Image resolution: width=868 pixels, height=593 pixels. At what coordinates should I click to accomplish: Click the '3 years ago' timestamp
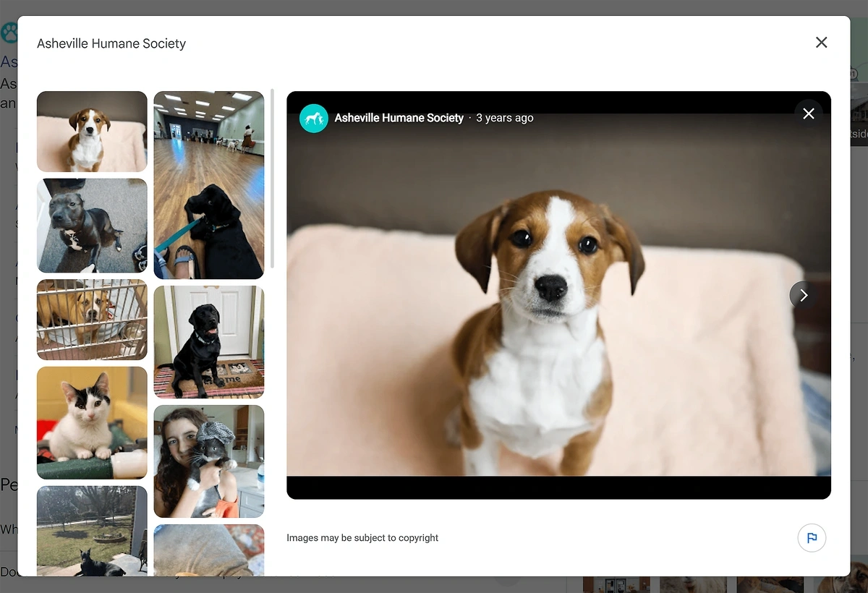click(x=505, y=118)
